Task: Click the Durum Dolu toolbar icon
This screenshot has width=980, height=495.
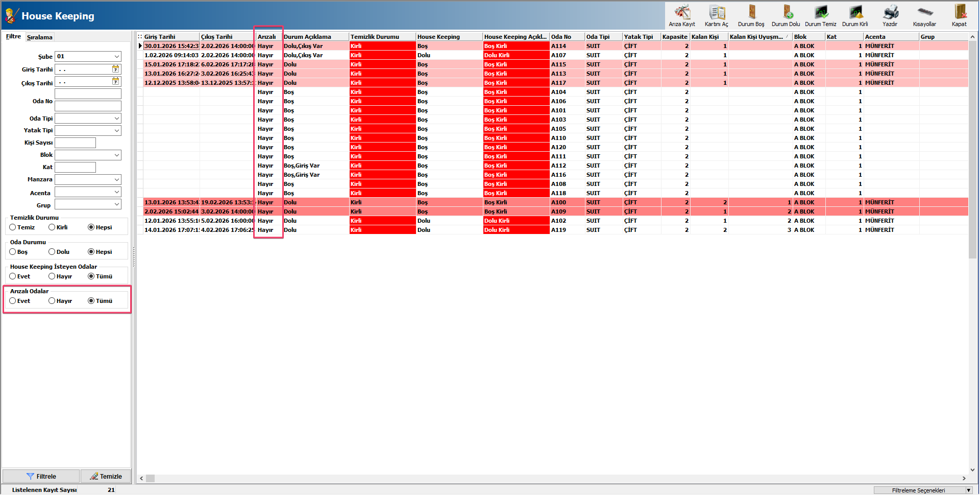Action: pos(786,15)
